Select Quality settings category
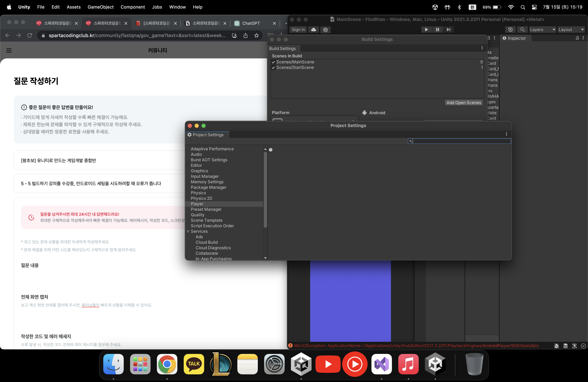 (198, 215)
